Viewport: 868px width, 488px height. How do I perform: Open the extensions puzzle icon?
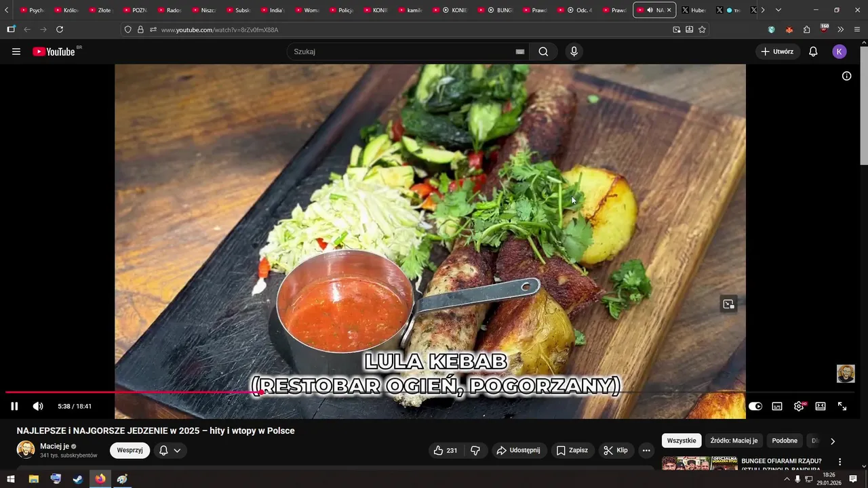click(x=806, y=30)
